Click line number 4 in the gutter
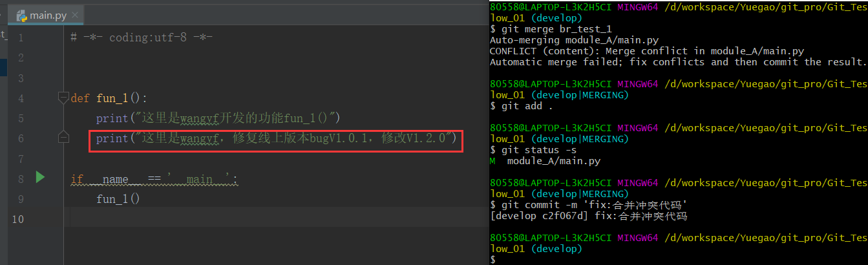This screenshot has width=868, height=265. pos(20,99)
